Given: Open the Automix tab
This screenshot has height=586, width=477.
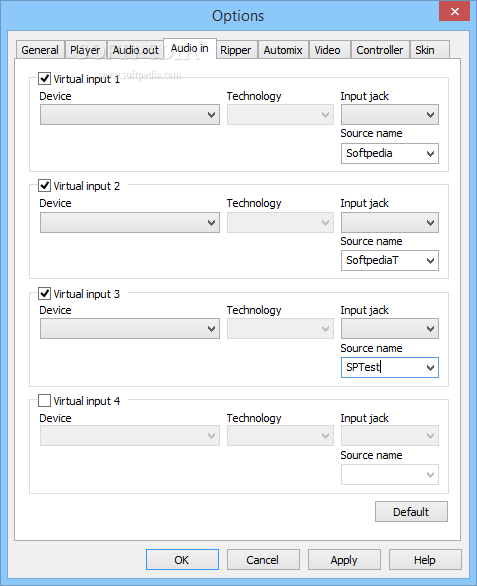Looking at the screenshot, I should (283, 50).
